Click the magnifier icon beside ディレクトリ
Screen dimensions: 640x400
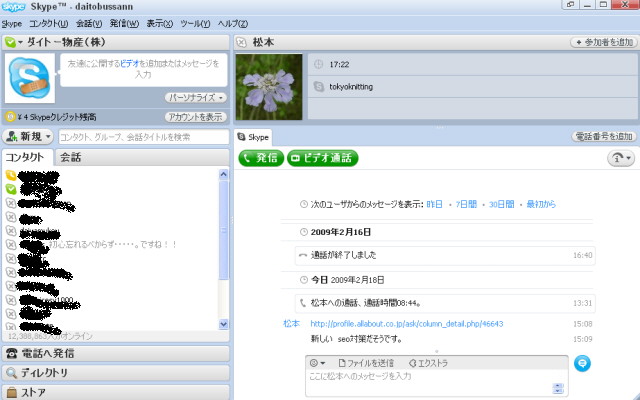[x=11, y=373]
